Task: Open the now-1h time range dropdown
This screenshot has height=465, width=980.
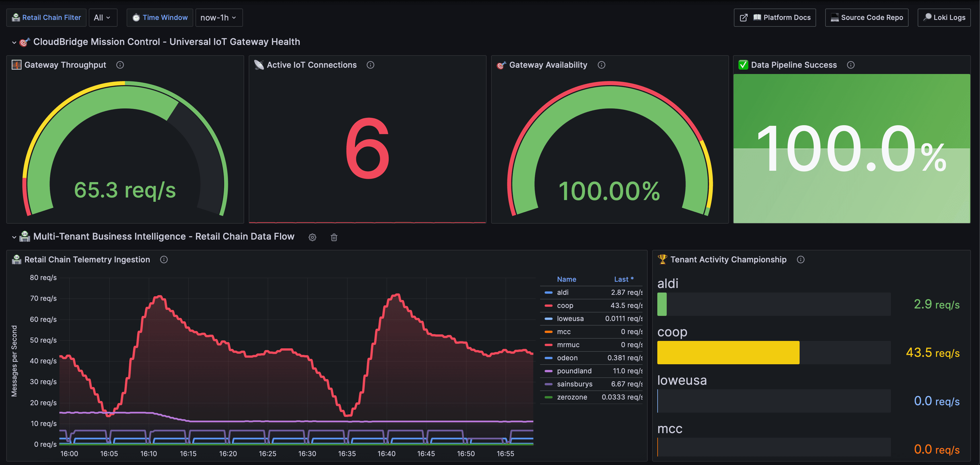Action: point(219,17)
